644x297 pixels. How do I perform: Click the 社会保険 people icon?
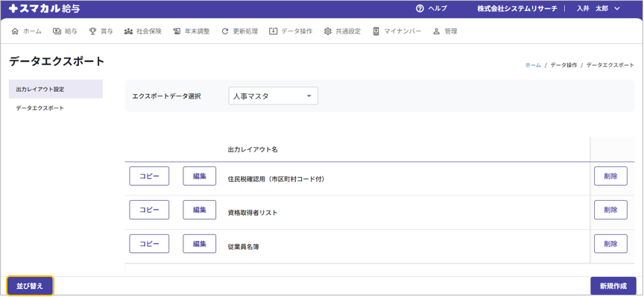[128, 31]
